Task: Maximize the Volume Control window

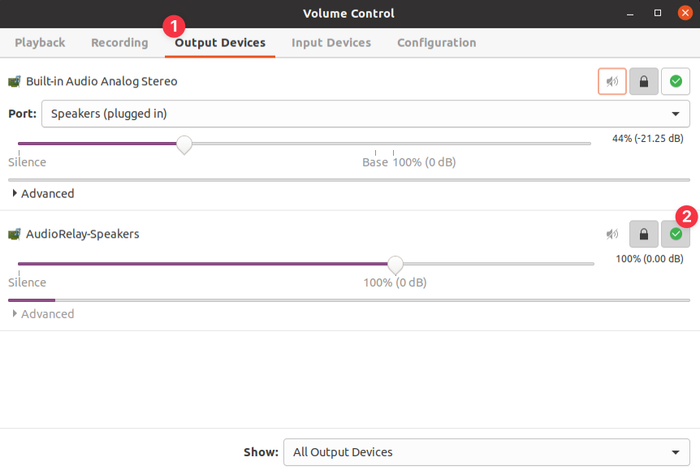Action: point(657,14)
